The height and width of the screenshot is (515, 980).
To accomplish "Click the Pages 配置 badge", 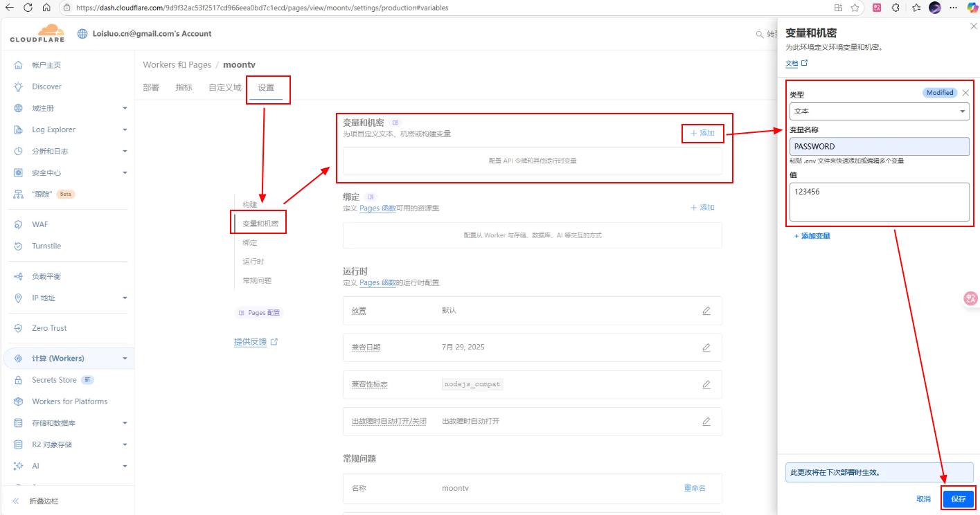I will pos(259,313).
